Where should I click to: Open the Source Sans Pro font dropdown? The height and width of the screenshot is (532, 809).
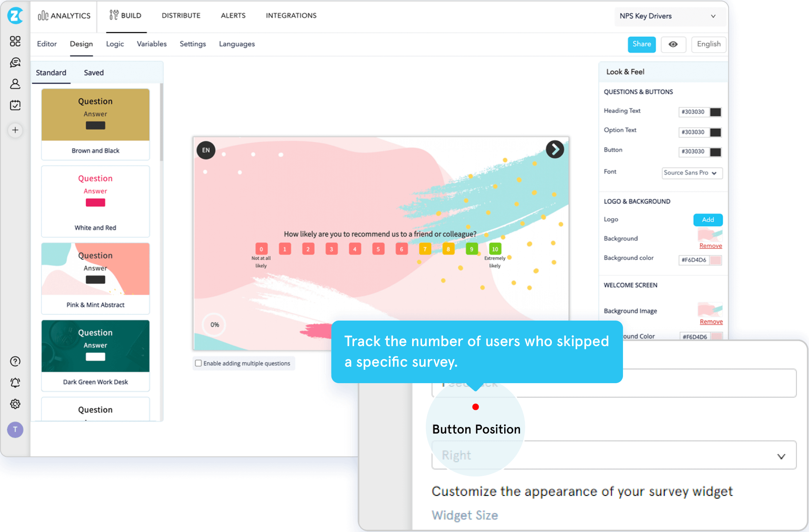[x=692, y=173]
